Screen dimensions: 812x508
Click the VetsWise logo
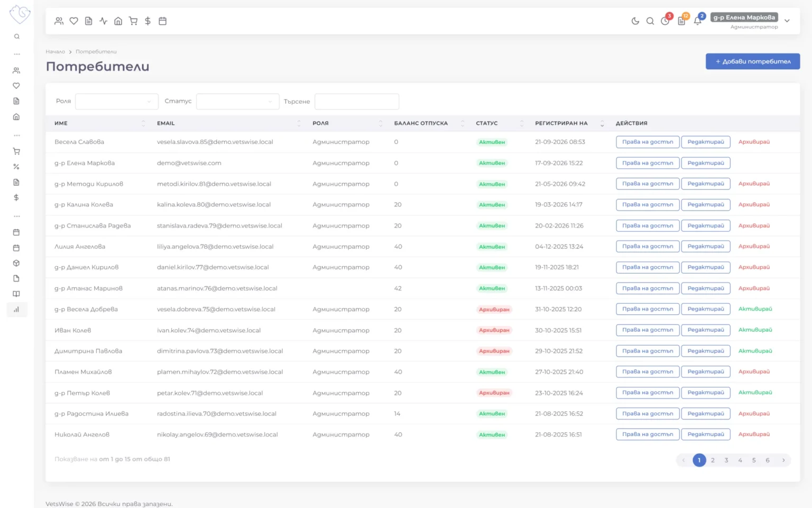20,14
